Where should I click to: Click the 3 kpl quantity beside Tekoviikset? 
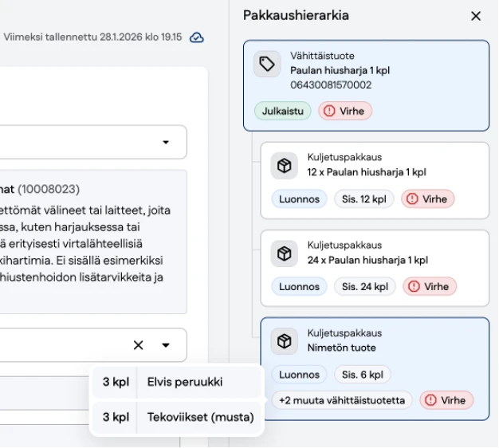coord(116,417)
